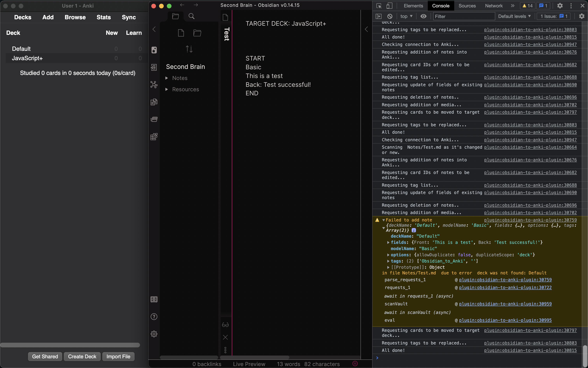Screen dimensions: 588x368
Task: Open Browse in the Anki window
Action: pos(75,17)
